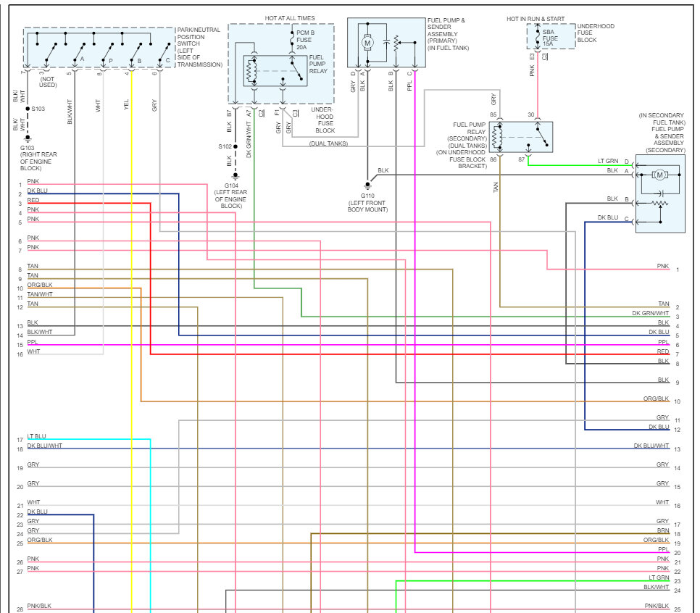This screenshot has width=700, height=613.
Task: Click the PPL label at right row 20
Action: pos(663,549)
